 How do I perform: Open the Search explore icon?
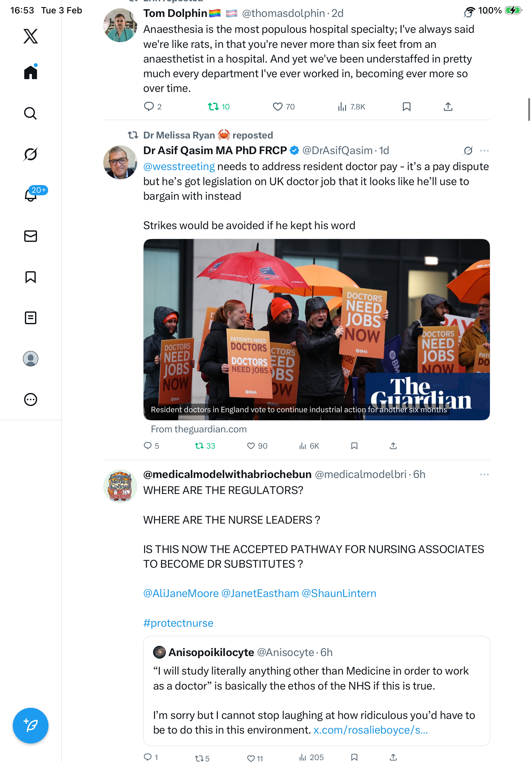31,113
